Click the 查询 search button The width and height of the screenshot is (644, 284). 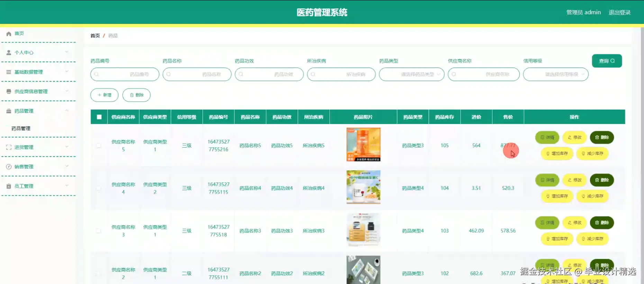(607, 61)
